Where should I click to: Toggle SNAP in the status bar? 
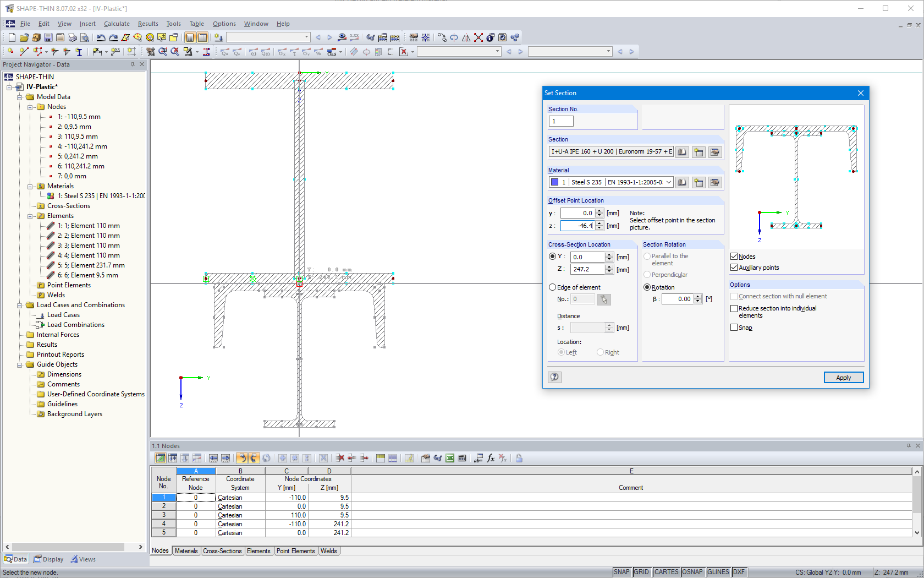(621, 572)
